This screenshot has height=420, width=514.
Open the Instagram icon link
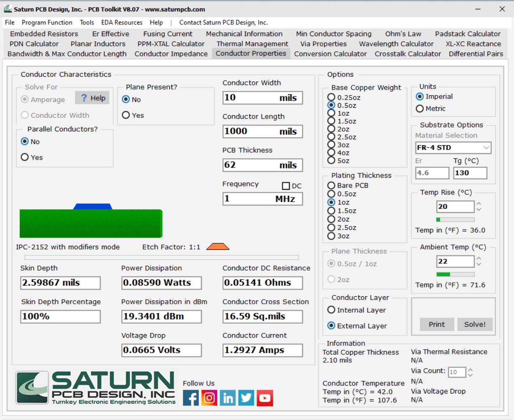coord(209,398)
